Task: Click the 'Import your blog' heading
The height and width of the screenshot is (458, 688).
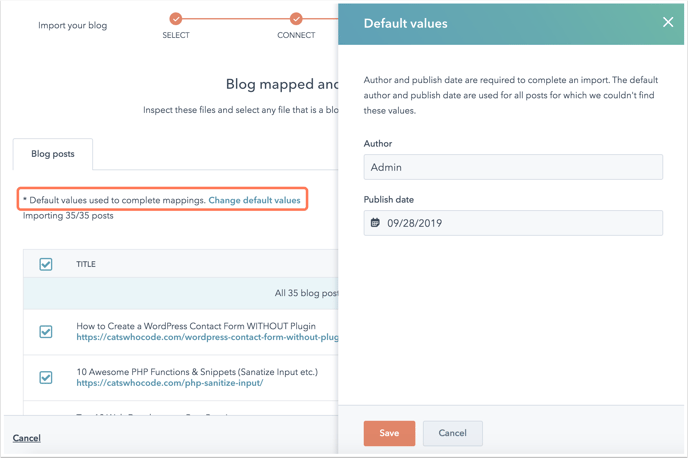Action: point(72,25)
